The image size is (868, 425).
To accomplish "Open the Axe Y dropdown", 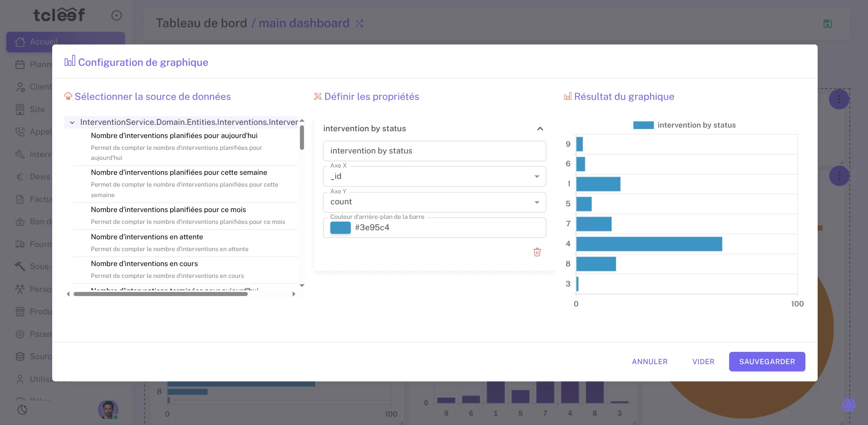I will click(x=537, y=202).
